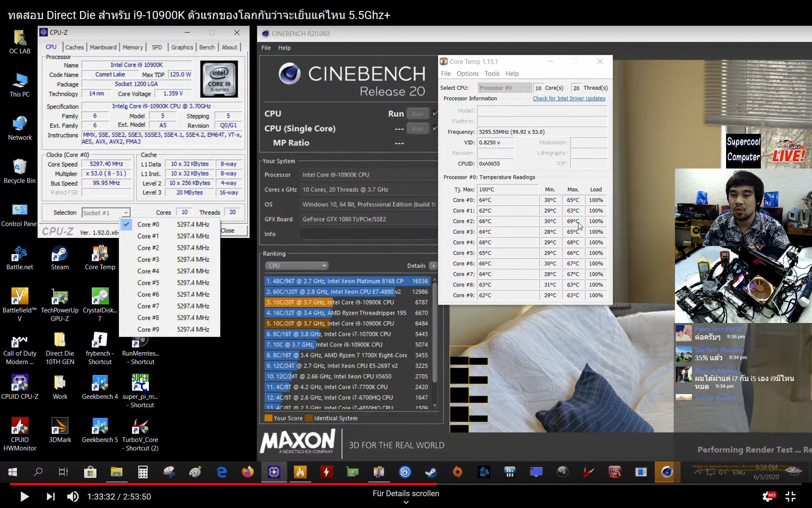The image size is (812, 508).
Task: Select Core #9 in CPU-Z core list
Action: pyautogui.click(x=170, y=329)
